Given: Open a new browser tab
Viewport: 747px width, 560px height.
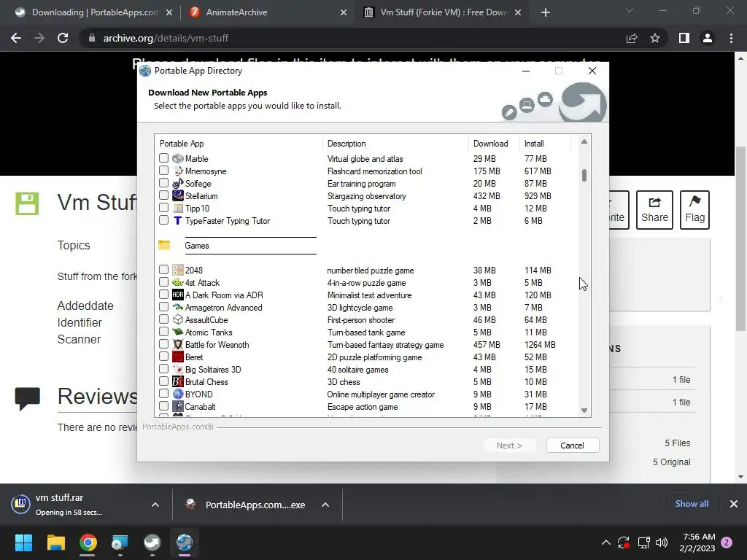Looking at the screenshot, I should [x=546, y=13].
